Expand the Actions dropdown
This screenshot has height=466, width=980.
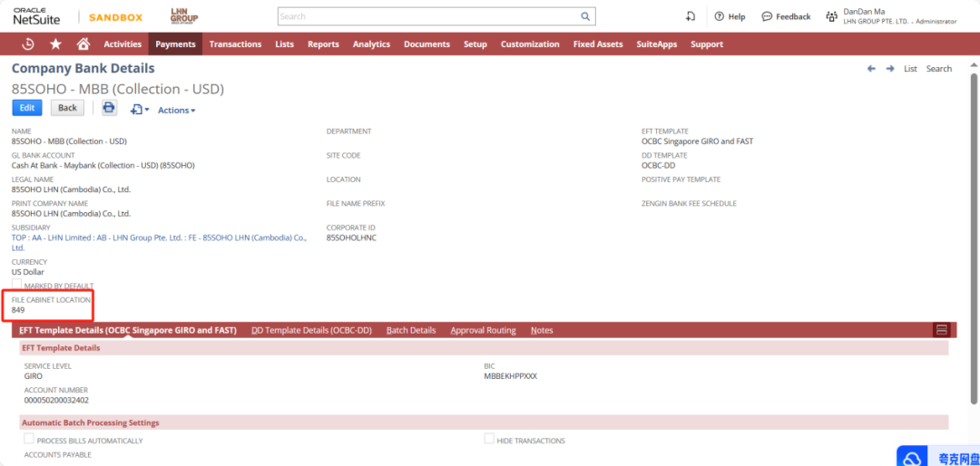point(176,110)
